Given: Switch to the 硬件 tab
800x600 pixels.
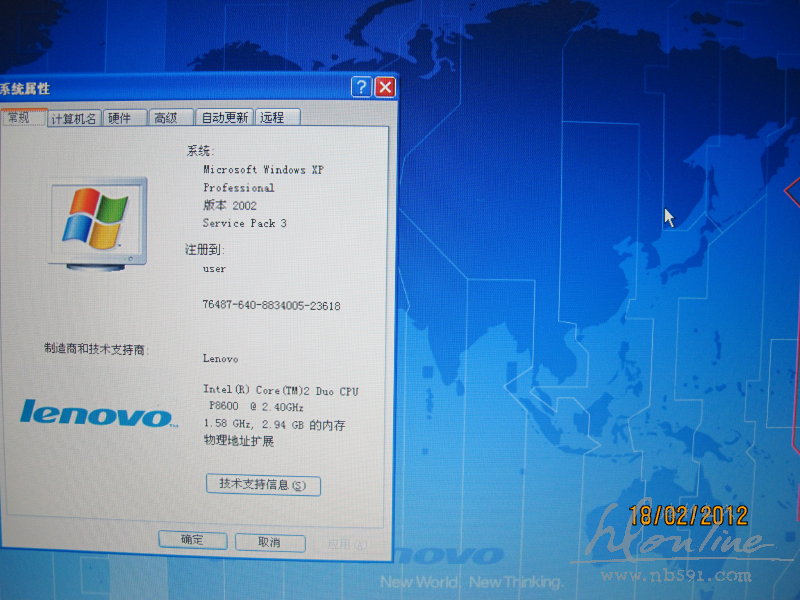Looking at the screenshot, I should click(125, 118).
